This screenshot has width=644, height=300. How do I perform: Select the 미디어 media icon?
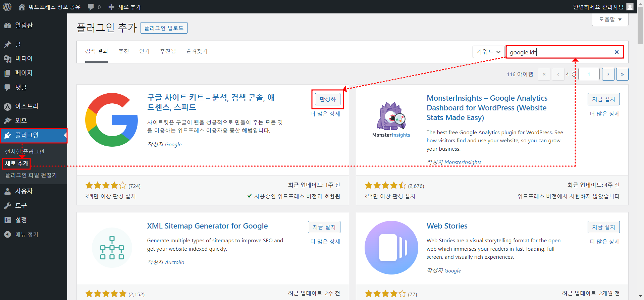coord(7,59)
